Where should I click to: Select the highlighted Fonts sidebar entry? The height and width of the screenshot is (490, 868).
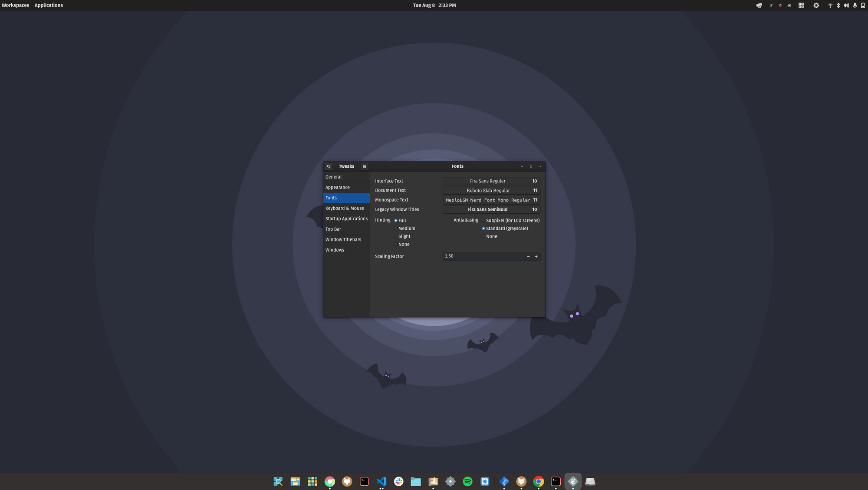[346, 198]
